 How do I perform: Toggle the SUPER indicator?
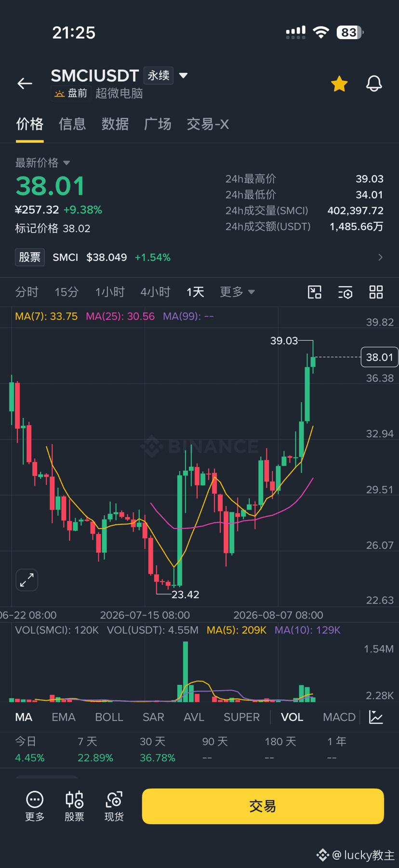[x=241, y=717]
